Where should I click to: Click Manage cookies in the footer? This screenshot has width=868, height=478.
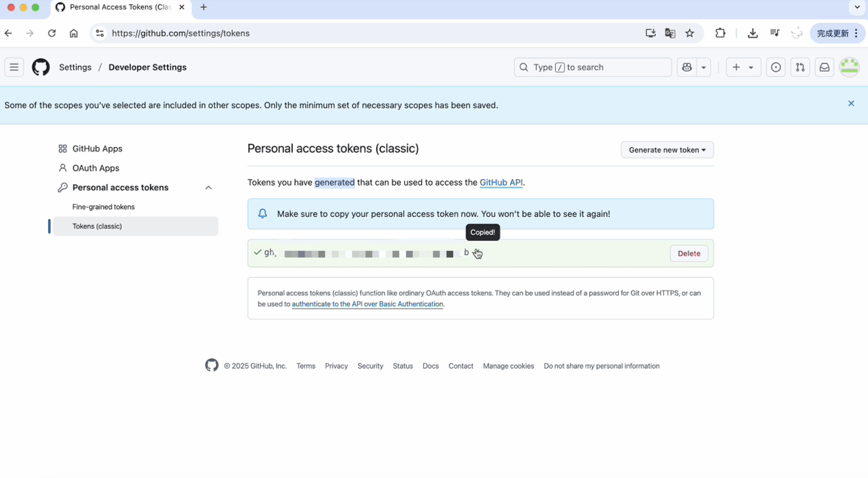tap(509, 366)
